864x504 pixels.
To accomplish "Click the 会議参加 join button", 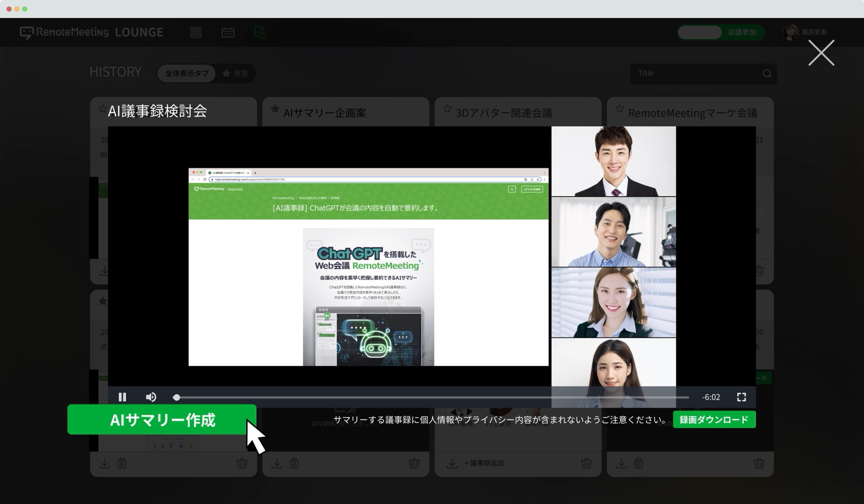I will point(741,32).
